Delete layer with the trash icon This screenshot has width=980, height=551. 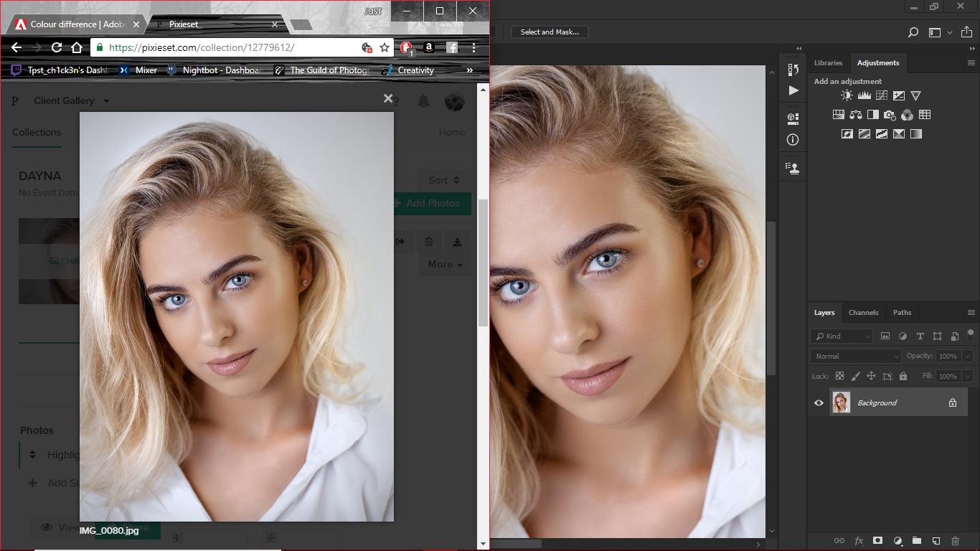(x=955, y=540)
